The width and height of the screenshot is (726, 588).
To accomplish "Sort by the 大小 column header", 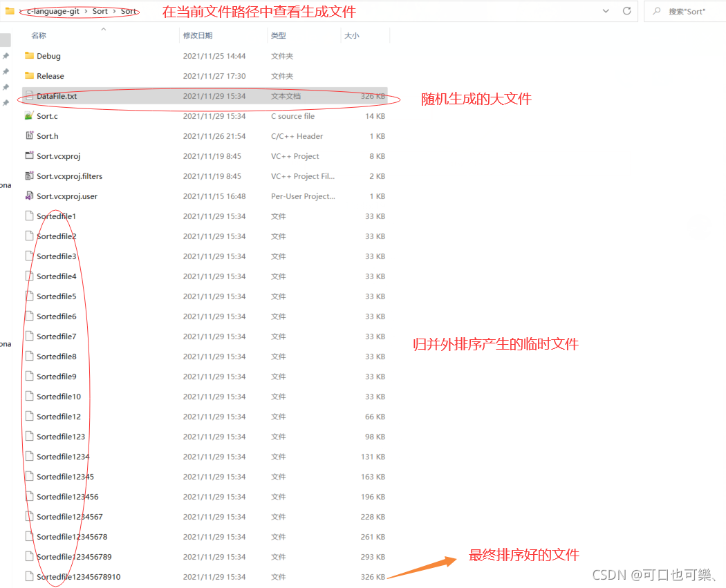I will pos(351,35).
